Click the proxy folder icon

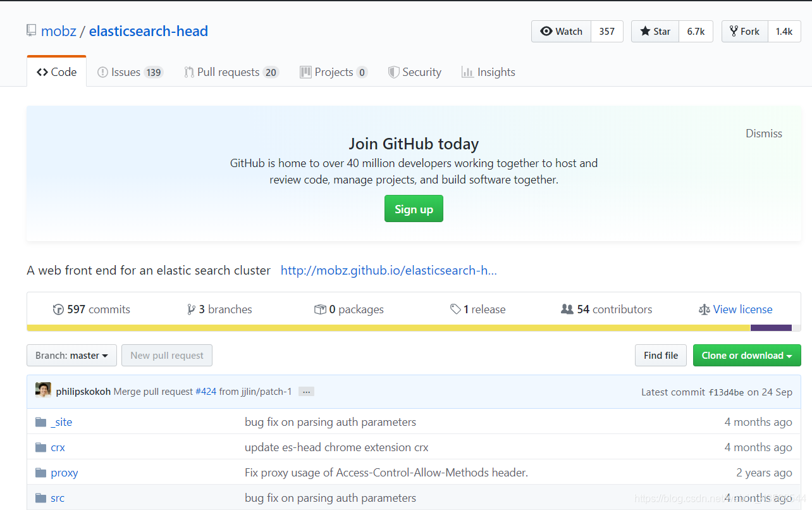(41, 473)
